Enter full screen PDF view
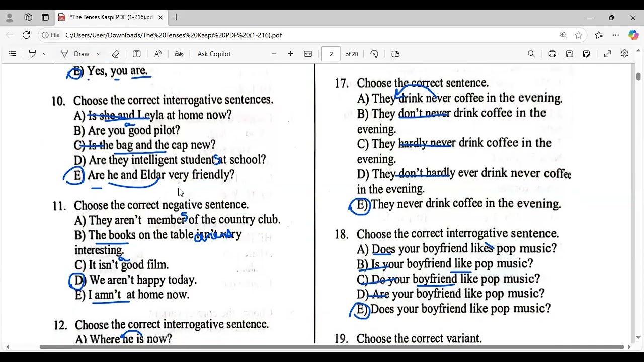The image size is (644, 362). point(608,54)
